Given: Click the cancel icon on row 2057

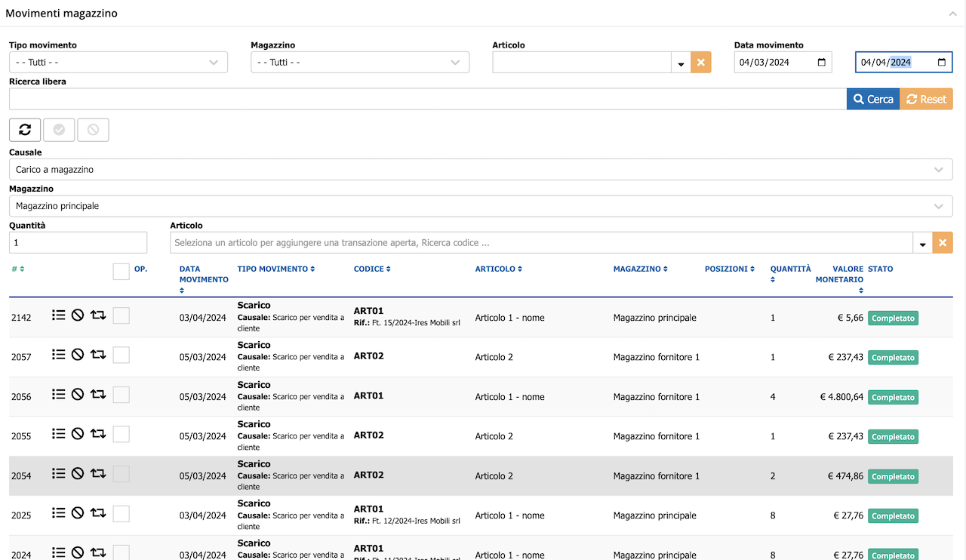Looking at the screenshot, I should pyautogui.click(x=78, y=354).
